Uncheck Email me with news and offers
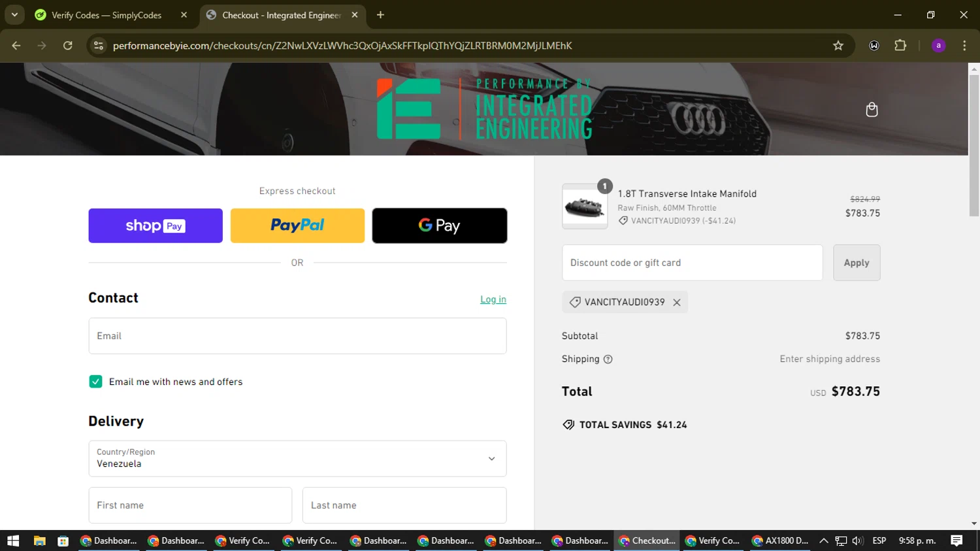This screenshot has height=551, width=980. point(95,382)
